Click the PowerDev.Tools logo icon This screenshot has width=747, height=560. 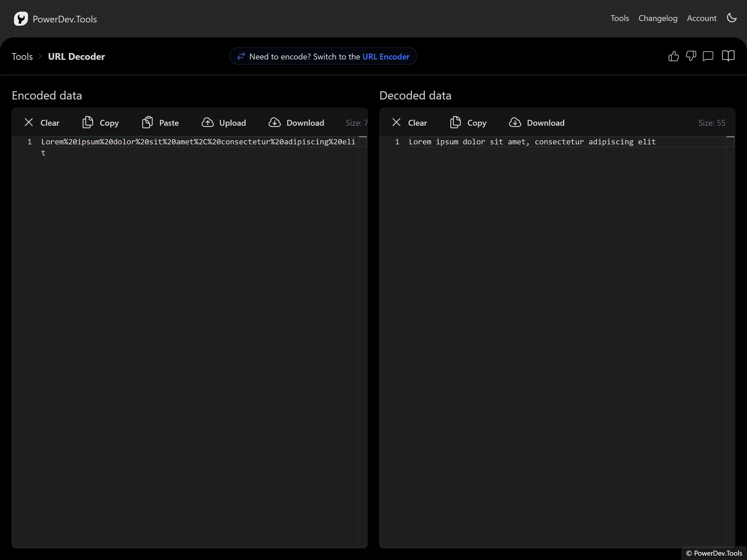(x=21, y=19)
